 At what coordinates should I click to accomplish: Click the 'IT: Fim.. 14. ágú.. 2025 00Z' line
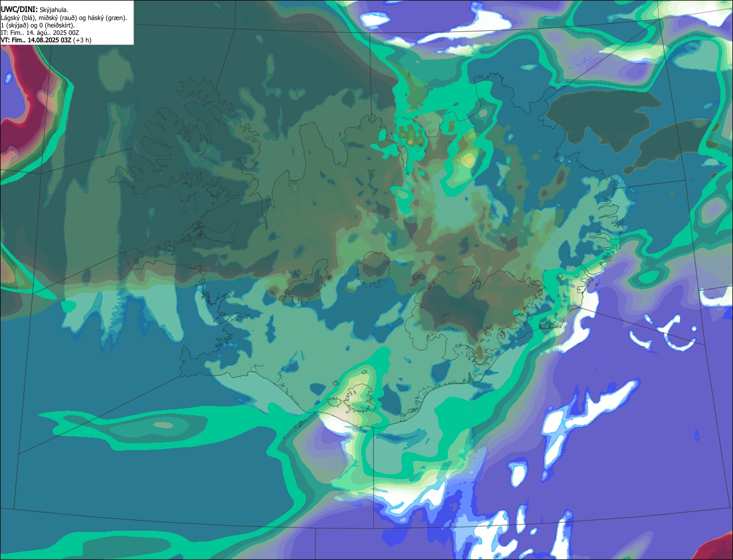(x=40, y=33)
